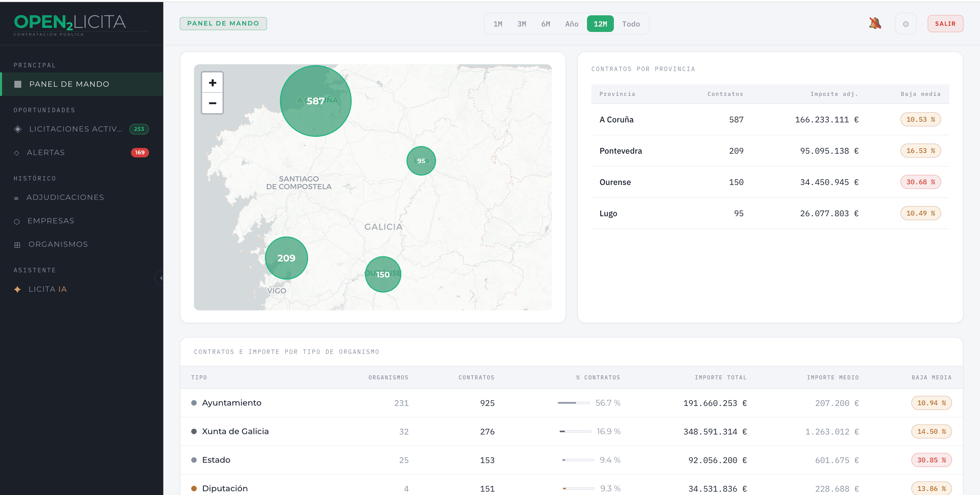Click the Panel de Mando grid icon
The height and width of the screenshot is (495, 980).
tap(17, 84)
